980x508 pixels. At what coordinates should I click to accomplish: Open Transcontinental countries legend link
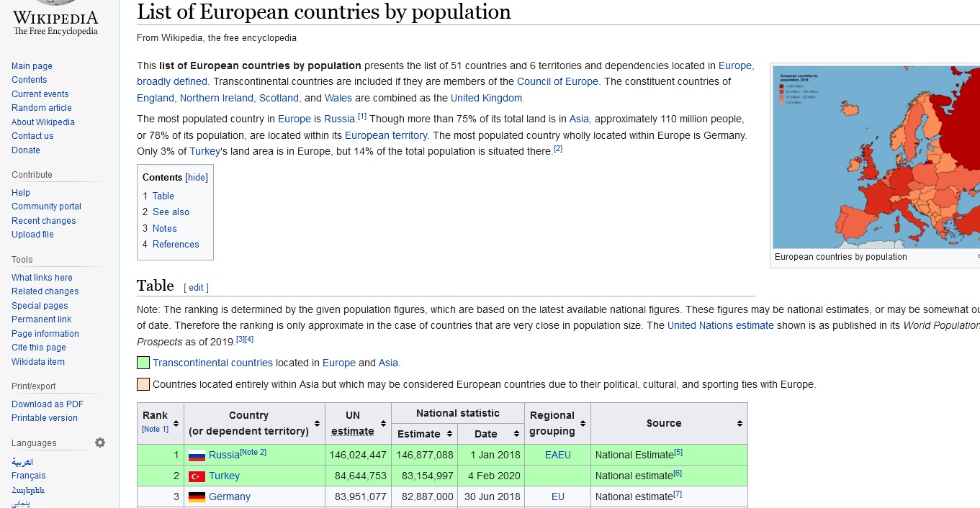tap(212, 363)
